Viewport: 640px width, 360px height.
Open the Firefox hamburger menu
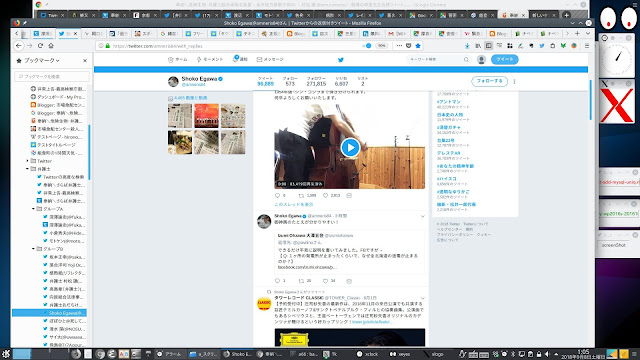(587, 46)
